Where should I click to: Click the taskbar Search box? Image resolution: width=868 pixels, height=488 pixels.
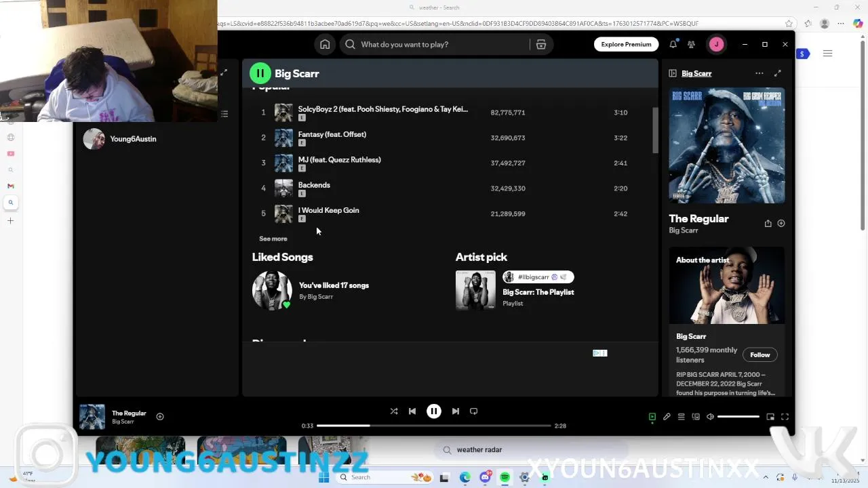point(372,478)
